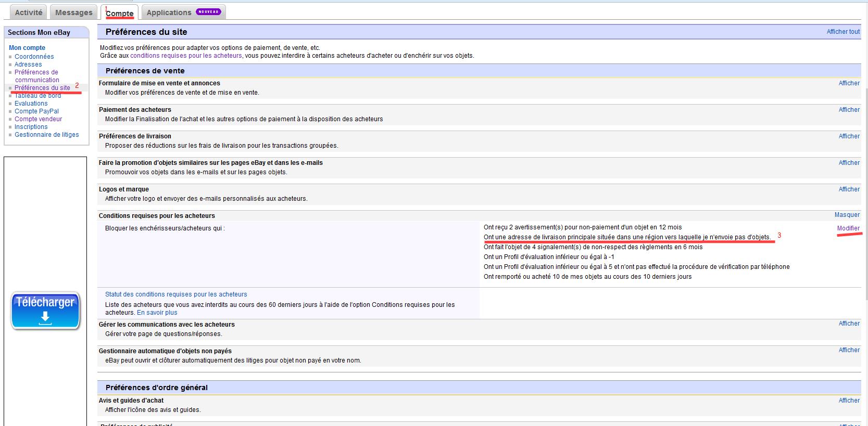The width and height of the screenshot is (868, 426).
Task: Select Préférences du site in sidebar
Action: point(42,88)
